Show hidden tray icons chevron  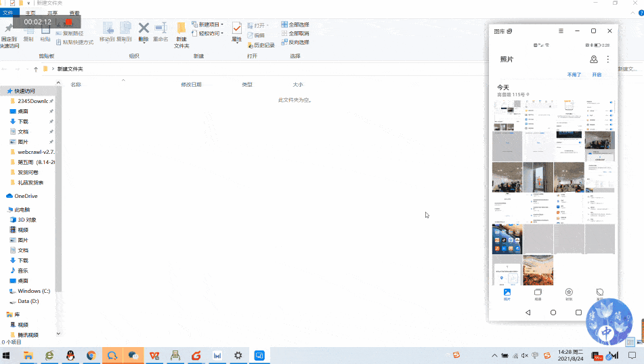coord(494,356)
